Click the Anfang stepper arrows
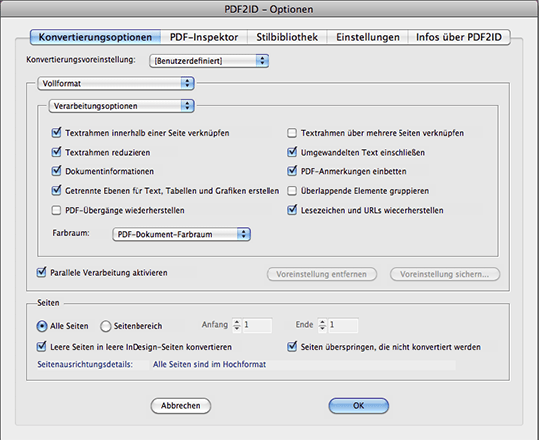539x440 pixels. [236, 325]
